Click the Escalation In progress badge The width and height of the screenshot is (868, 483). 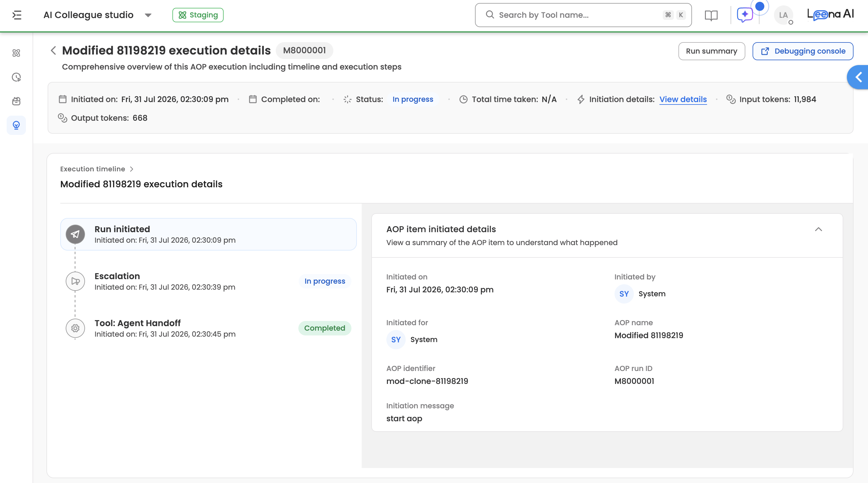pos(325,281)
